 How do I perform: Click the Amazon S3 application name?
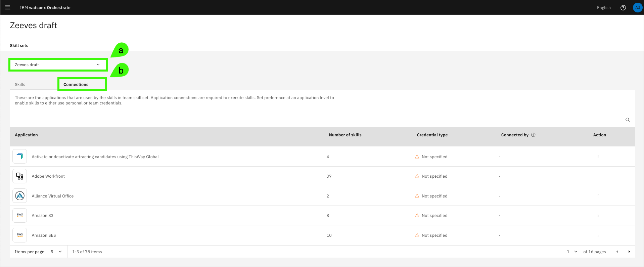click(42, 216)
